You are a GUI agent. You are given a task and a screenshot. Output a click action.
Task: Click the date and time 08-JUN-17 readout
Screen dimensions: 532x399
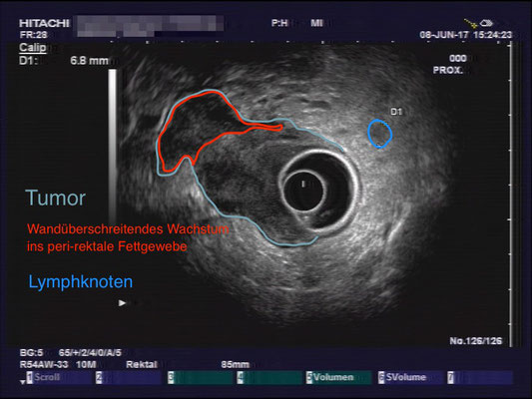pos(465,35)
